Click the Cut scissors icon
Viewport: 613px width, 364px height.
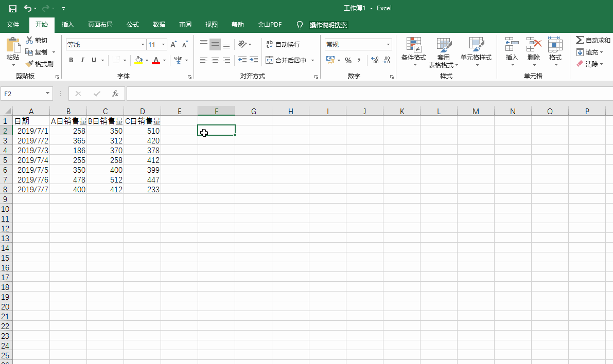pyautogui.click(x=30, y=41)
